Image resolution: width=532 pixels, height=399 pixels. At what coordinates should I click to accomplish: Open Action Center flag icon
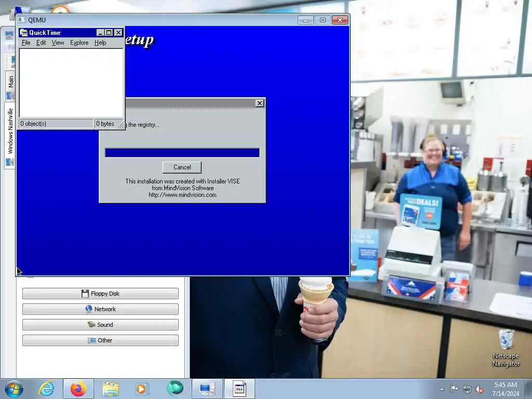[454, 389]
